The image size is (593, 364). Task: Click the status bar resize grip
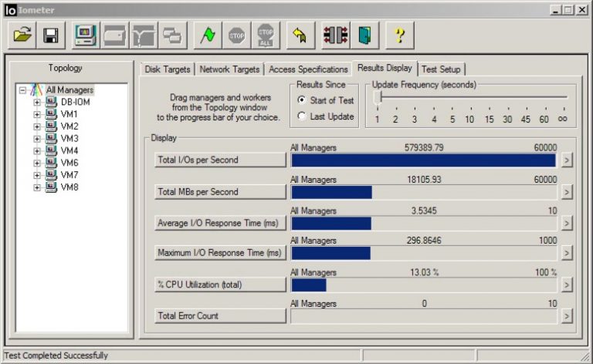pos(585,356)
